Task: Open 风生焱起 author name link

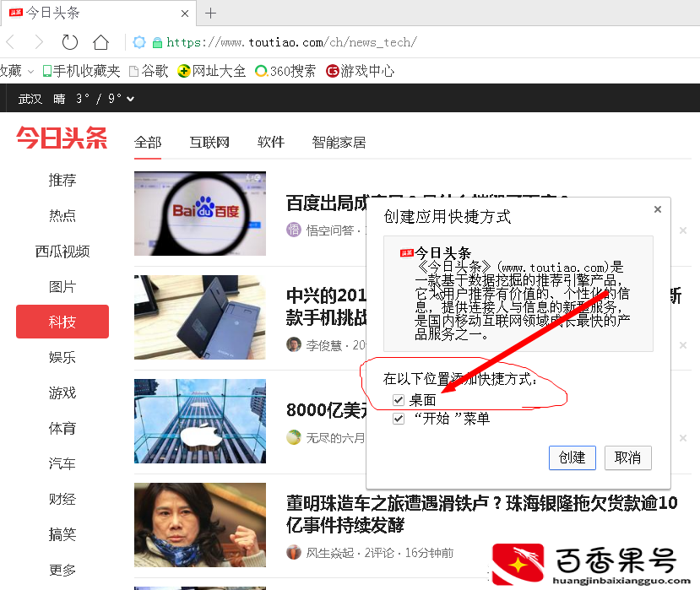Action: pos(330,553)
